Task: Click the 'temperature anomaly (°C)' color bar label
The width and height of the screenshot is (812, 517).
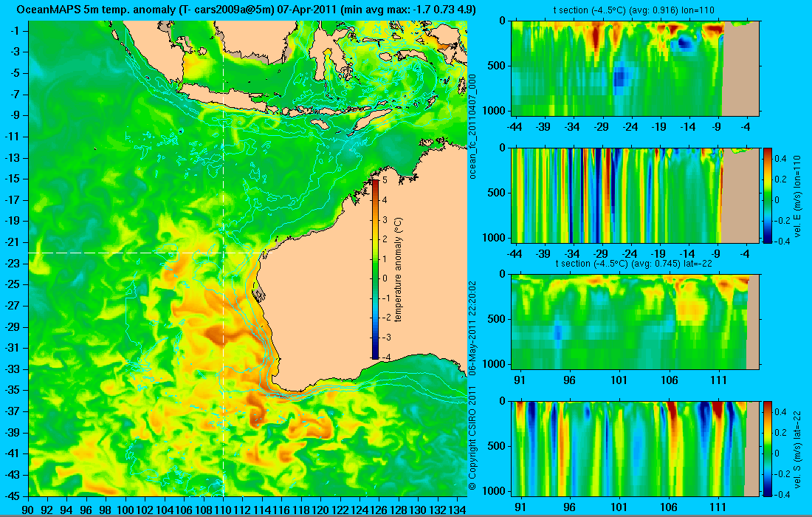Action: tap(398, 270)
